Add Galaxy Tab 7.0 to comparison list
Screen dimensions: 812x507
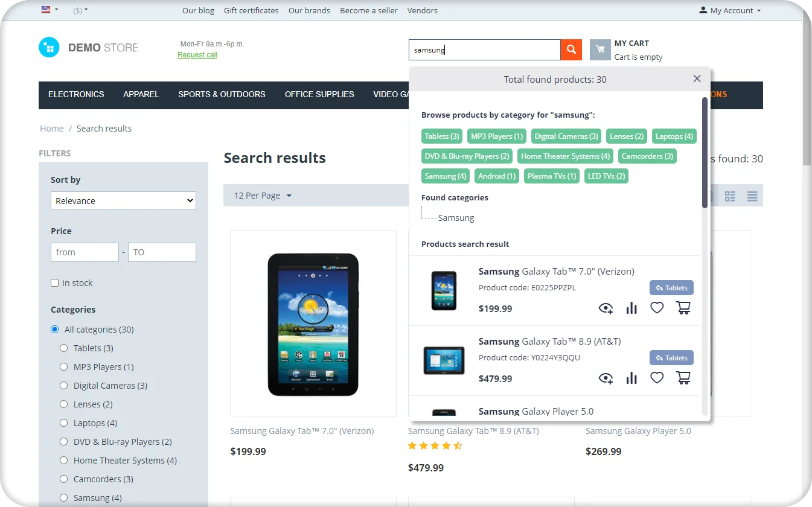pos(631,308)
